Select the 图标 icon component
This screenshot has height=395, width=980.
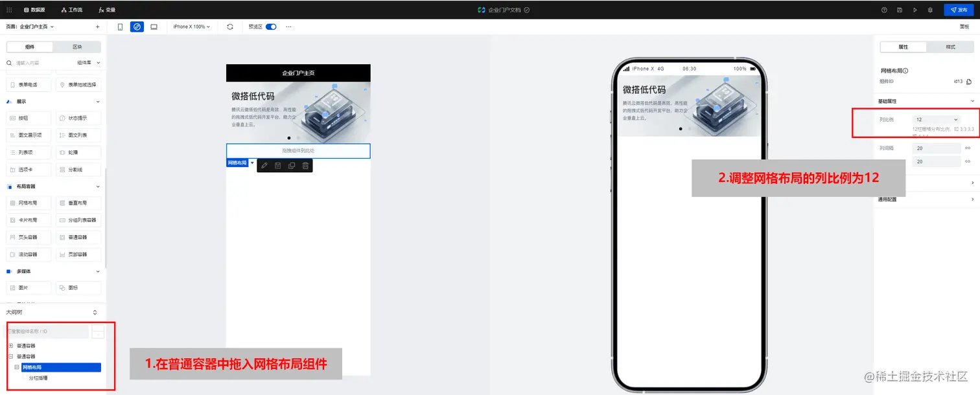78,288
